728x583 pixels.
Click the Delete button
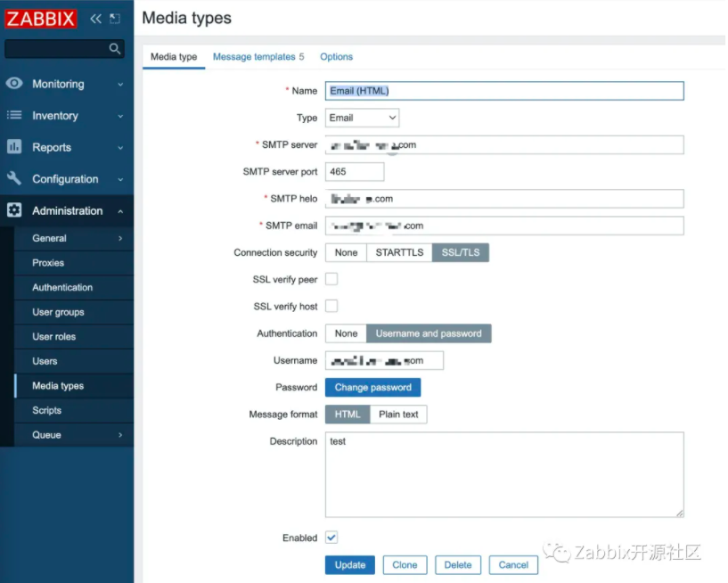tap(458, 565)
